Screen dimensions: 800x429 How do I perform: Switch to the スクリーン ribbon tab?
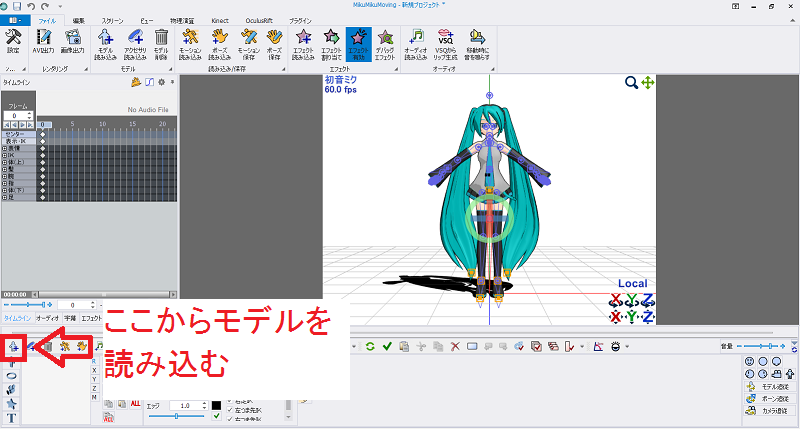pos(112,21)
